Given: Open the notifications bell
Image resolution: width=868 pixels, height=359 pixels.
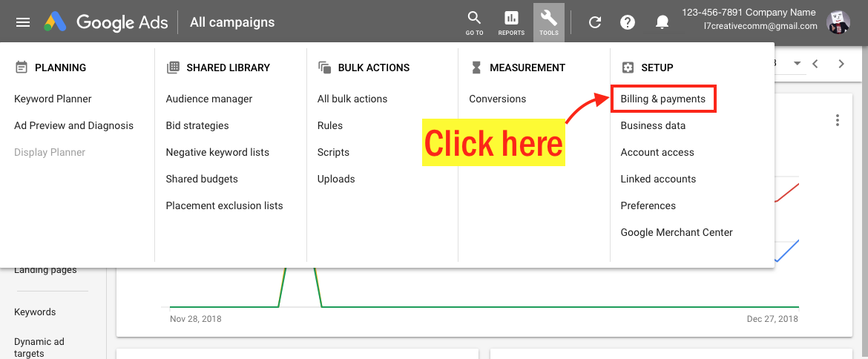Looking at the screenshot, I should coord(661,22).
